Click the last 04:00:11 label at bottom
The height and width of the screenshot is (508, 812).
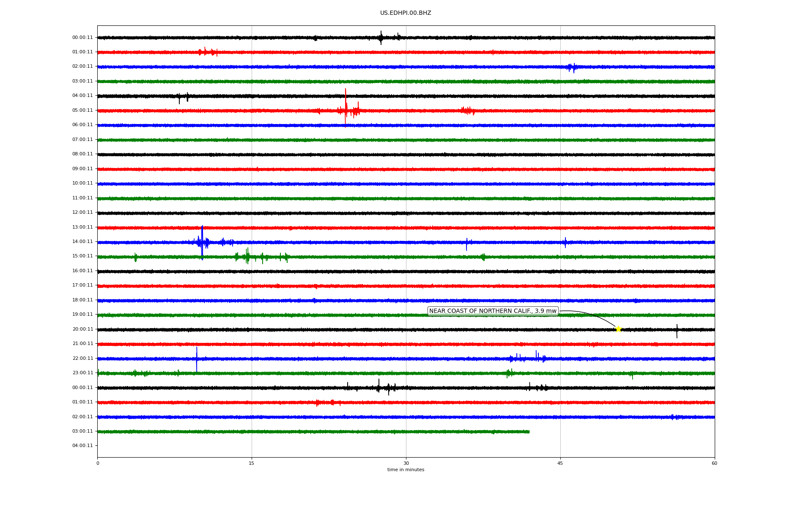82,446
